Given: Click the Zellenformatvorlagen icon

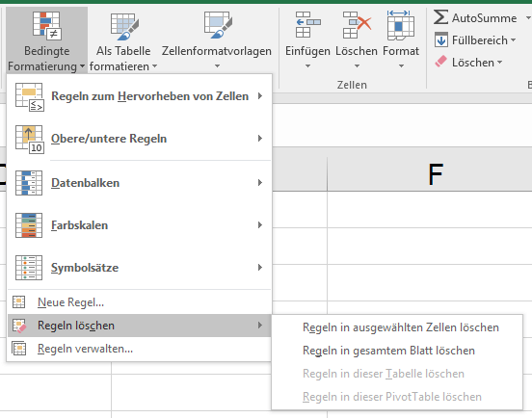Looking at the screenshot, I should click(218, 24).
